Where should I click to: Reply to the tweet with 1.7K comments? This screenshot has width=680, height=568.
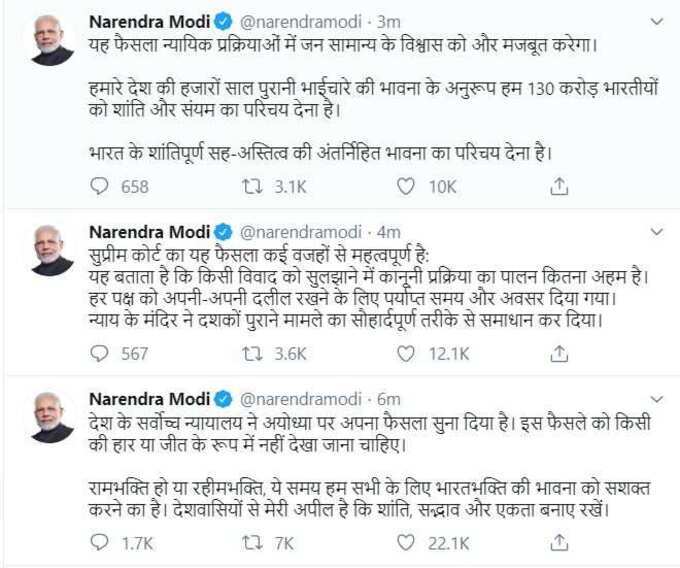tap(99, 542)
